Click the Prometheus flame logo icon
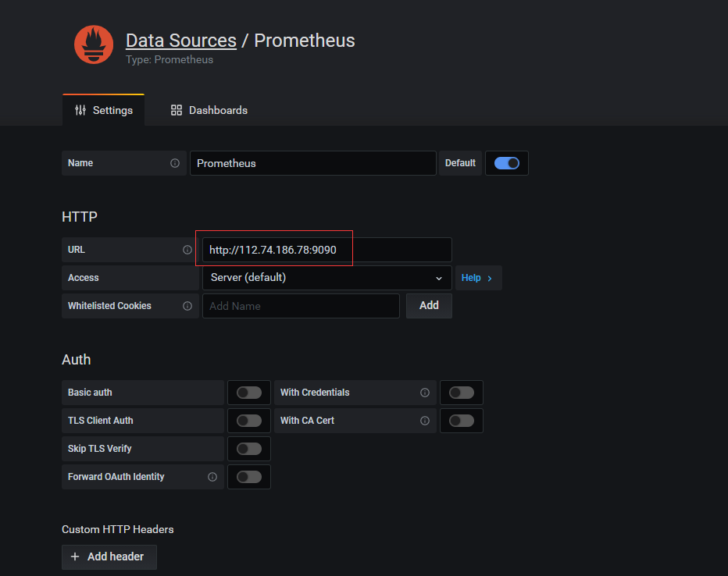The width and height of the screenshot is (728, 576). [x=94, y=44]
